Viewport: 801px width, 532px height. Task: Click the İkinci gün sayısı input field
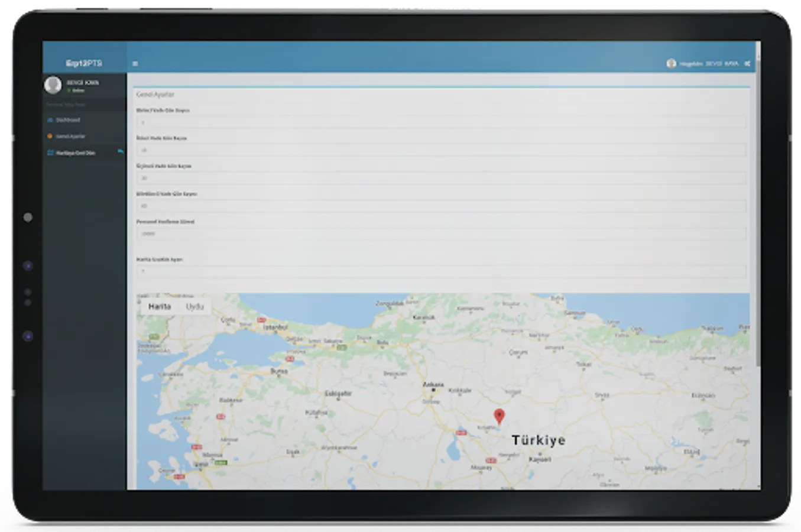click(441, 150)
